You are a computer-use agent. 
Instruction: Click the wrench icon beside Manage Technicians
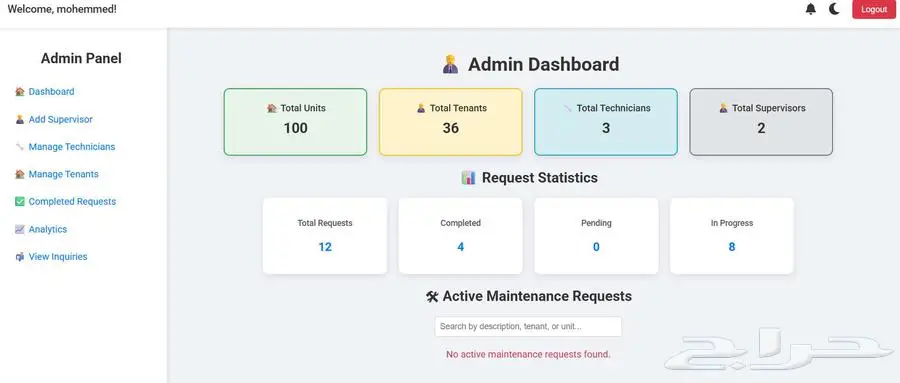point(20,146)
